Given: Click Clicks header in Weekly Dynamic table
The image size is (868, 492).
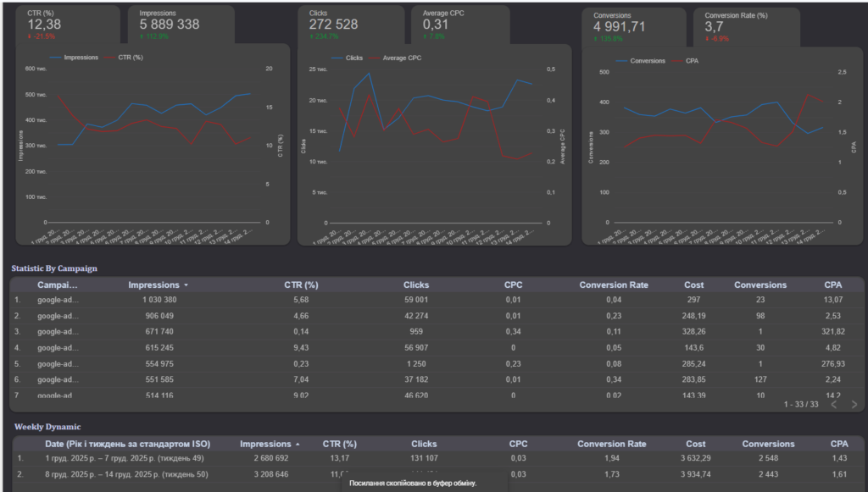Looking at the screenshot, I should 424,444.
